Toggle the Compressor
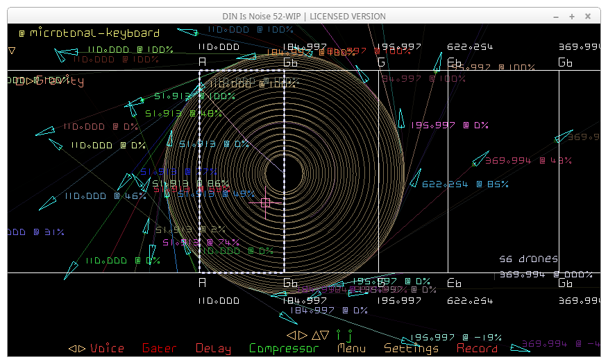Screen dimensions: 608x364 pyautogui.click(x=283, y=349)
